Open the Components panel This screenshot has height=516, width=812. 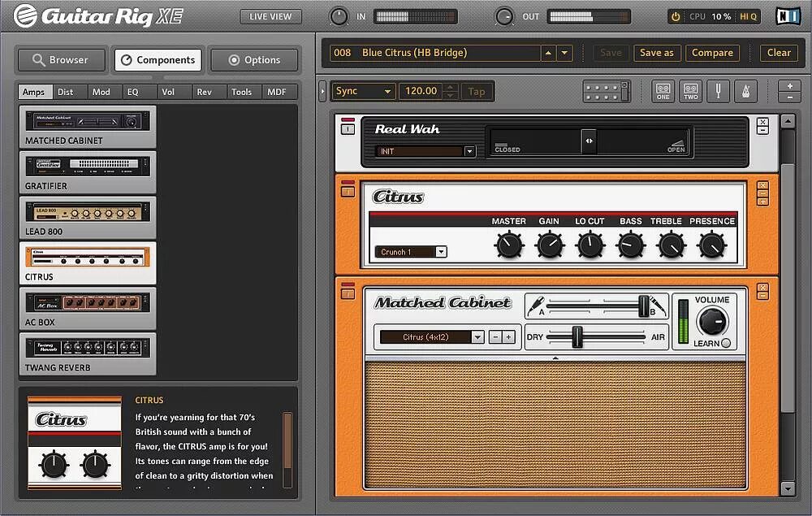(158, 60)
